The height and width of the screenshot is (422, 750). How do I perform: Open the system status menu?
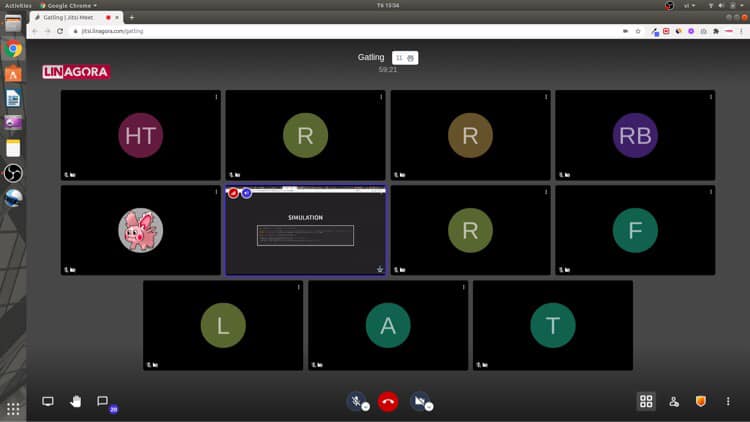727,5
